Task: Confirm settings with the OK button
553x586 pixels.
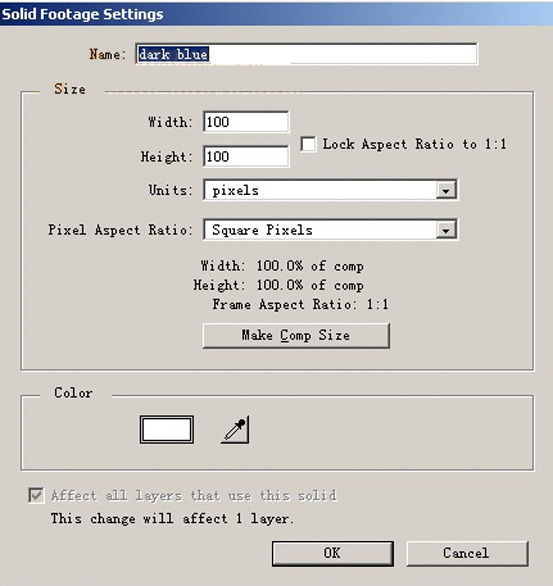Action: click(333, 553)
